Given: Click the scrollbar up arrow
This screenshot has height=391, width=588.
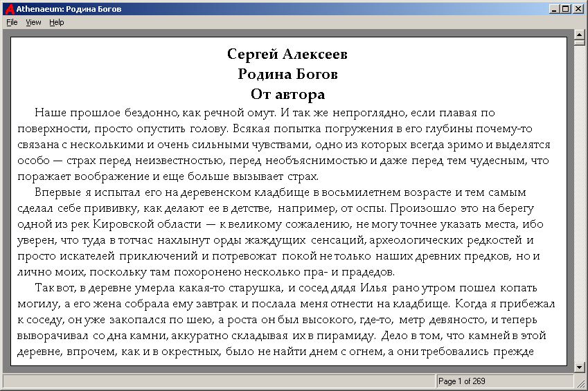Looking at the screenshot, I should (580, 35).
